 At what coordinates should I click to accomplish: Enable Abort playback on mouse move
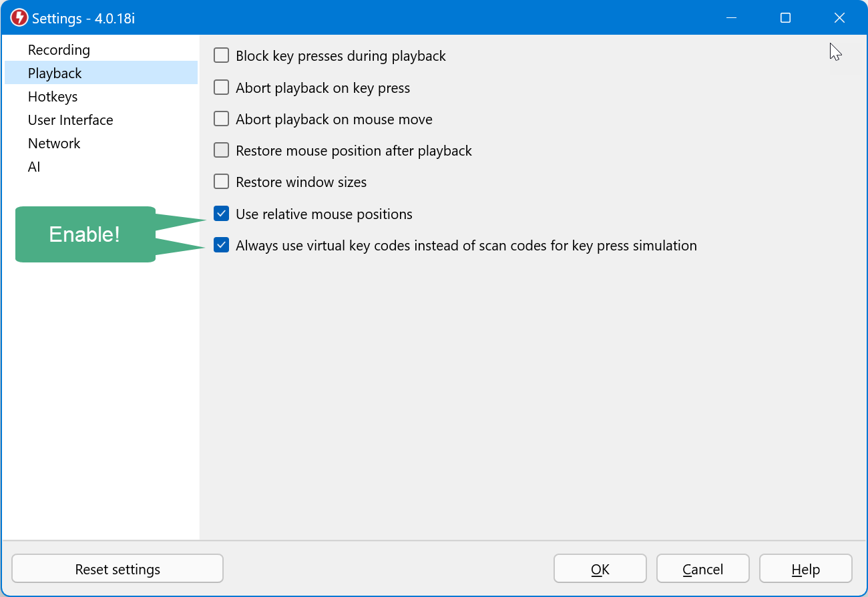click(x=221, y=119)
